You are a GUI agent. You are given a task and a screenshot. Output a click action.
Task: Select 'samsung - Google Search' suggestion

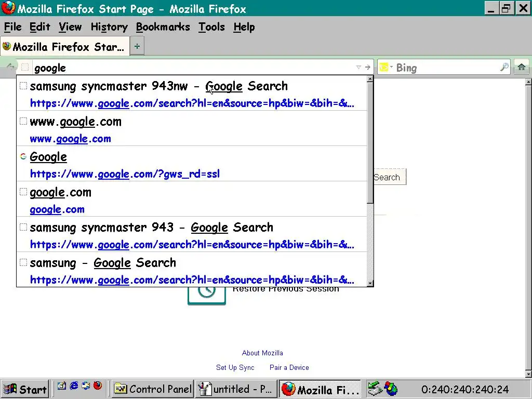tap(192, 270)
